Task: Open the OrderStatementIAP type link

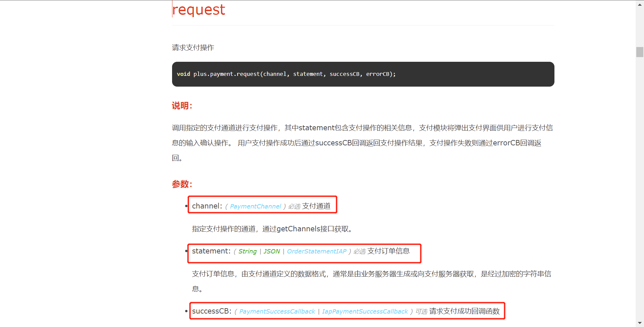Action: pos(317,251)
